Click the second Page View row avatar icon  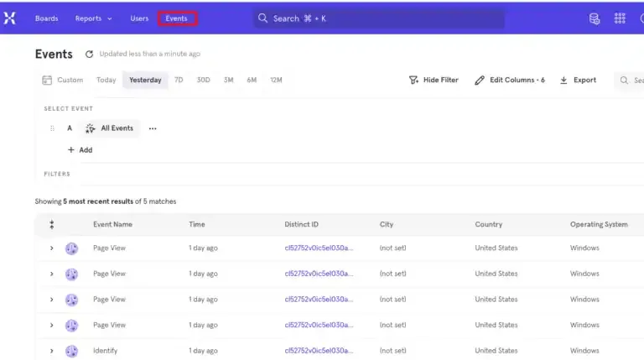pos(71,274)
